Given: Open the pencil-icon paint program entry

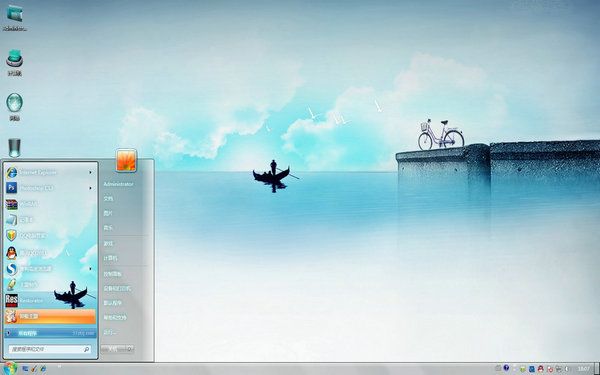Looking at the screenshot, I should 50,285.
